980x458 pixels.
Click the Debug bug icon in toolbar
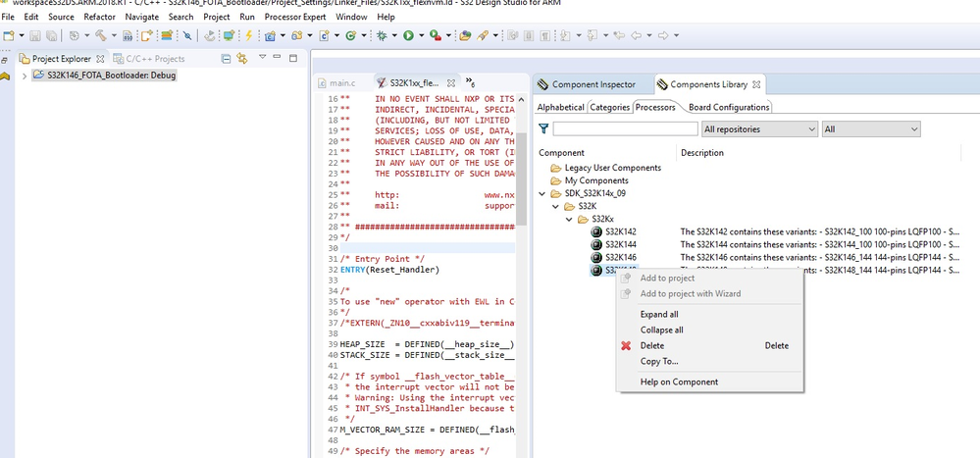click(382, 36)
